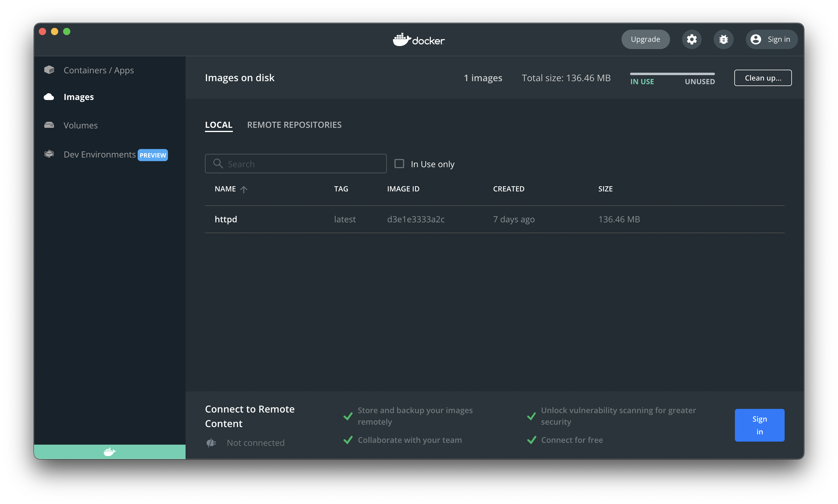The width and height of the screenshot is (838, 504).
Task: Click the blue Sign in button
Action: click(759, 425)
